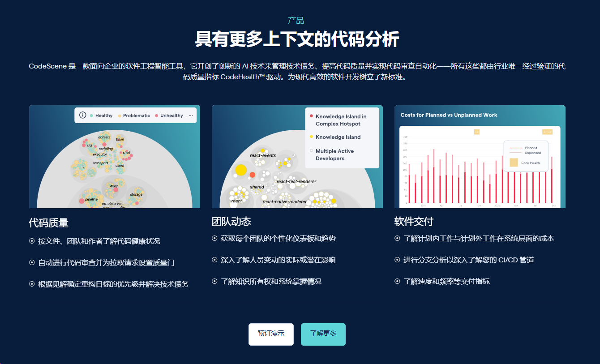This screenshot has width=600, height=364.
Task: Click the Costs for Planned vs Unplanned Work title
Action: (x=449, y=115)
